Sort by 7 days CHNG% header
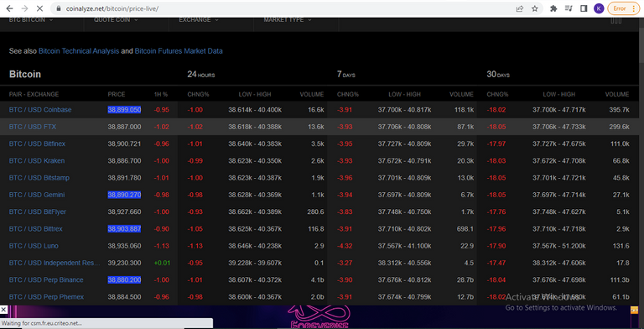The image size is (644, 329). click(x=348, y=94)
